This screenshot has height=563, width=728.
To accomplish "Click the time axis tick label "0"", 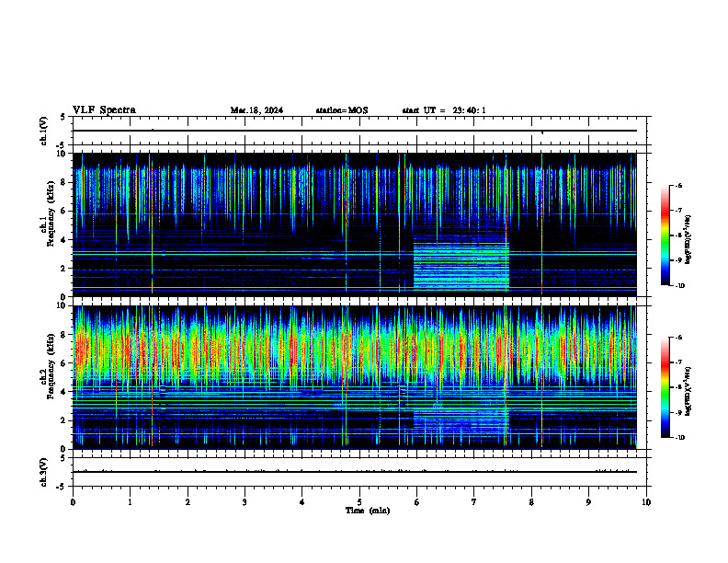I will coord(73,501).
